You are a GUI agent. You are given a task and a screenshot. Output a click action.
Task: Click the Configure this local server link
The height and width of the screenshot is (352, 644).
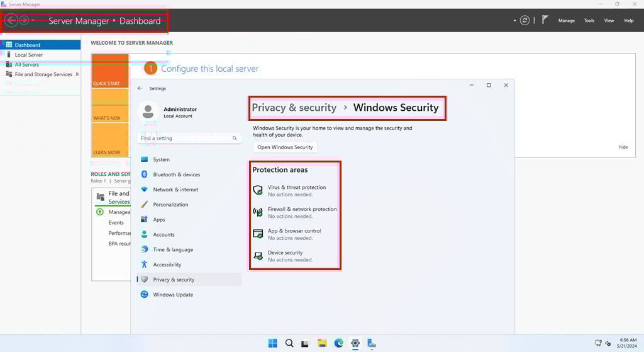pos(209,69)
